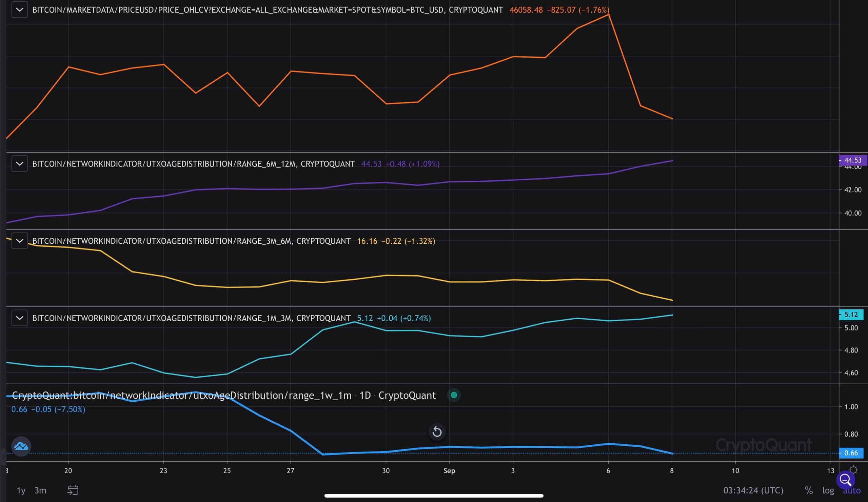
Task: Click the range_1w_1m series title
Action: (224, 395)
